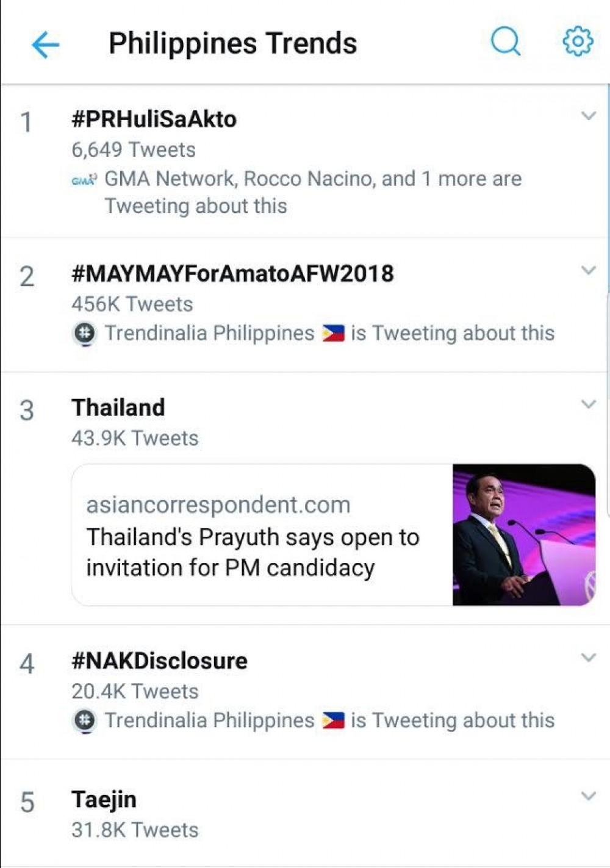The width and height of the screenshot is (610, 868).
Task: Tap Trendinalia avatar under #MAYMAYForAmatoAFW2018
Action: [85, 334]
